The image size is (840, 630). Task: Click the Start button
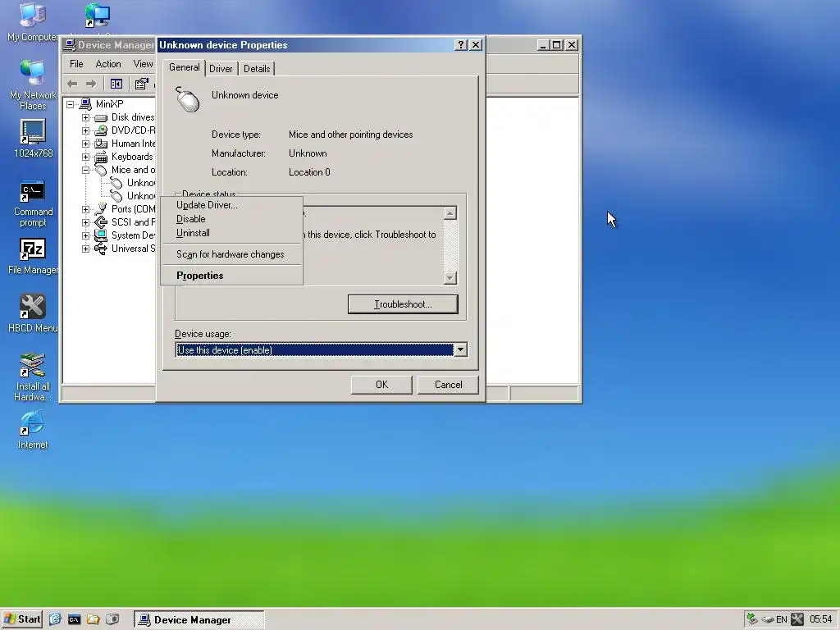pyautogui.click(x=22, y=619)
